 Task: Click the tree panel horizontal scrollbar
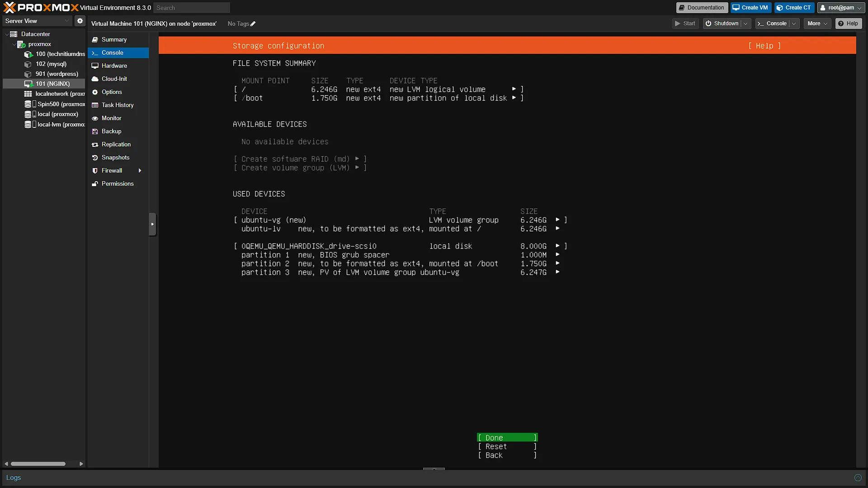coord(38,464)
